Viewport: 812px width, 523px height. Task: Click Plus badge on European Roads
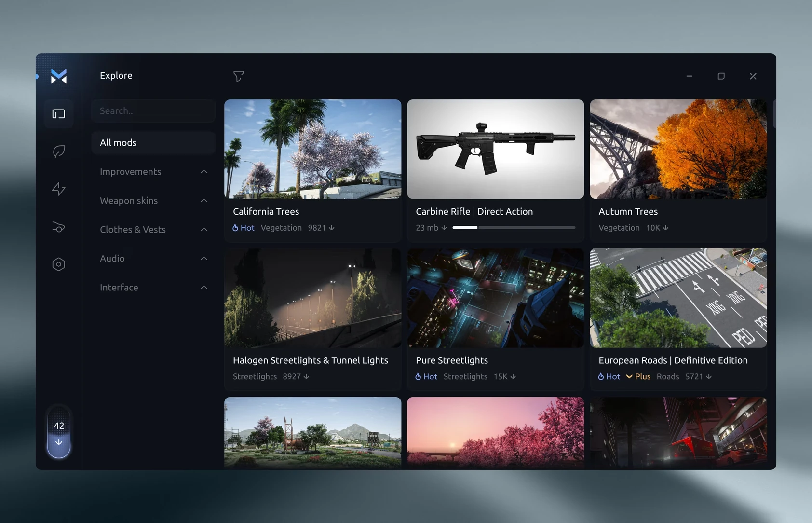click(x=638, y=376)
